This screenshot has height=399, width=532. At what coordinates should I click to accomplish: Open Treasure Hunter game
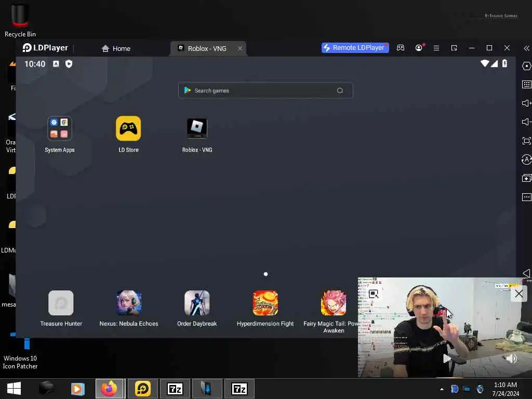click(x=61, y=303)
